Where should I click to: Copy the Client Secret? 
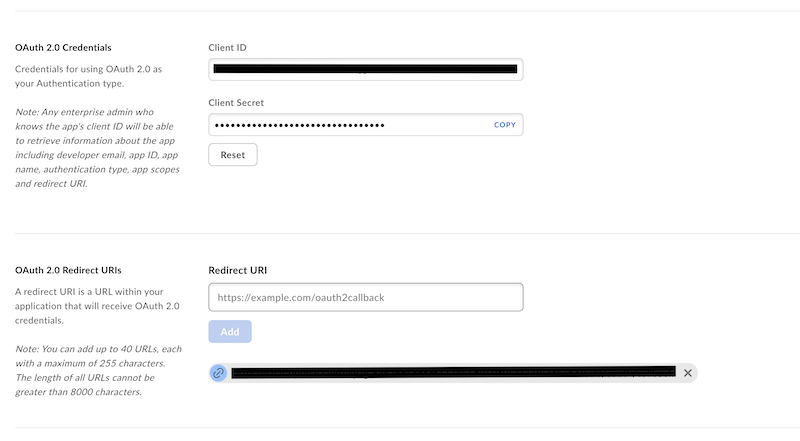click(x=505, y=125)
